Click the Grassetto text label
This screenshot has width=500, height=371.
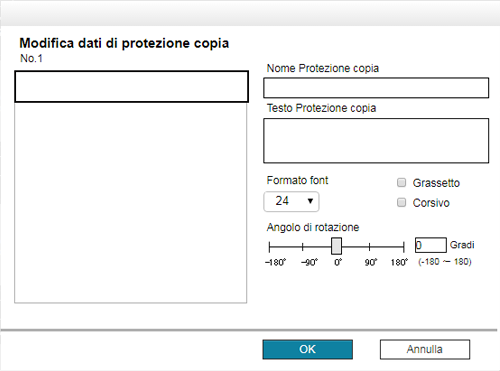[436, 183]
